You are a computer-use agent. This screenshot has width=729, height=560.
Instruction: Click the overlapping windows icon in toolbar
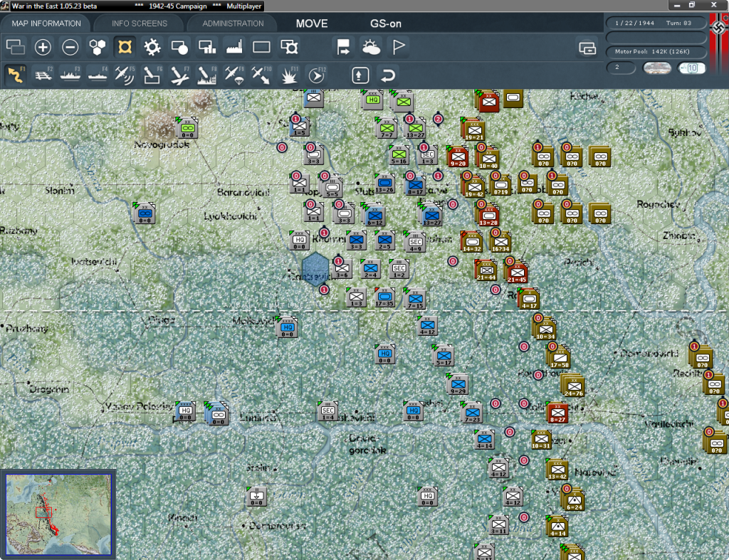click(x=16, y=47)
